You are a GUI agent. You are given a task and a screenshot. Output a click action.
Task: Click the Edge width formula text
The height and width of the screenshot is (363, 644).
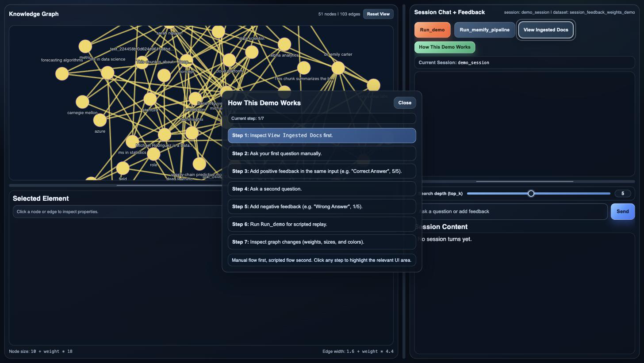coord(358,352)
